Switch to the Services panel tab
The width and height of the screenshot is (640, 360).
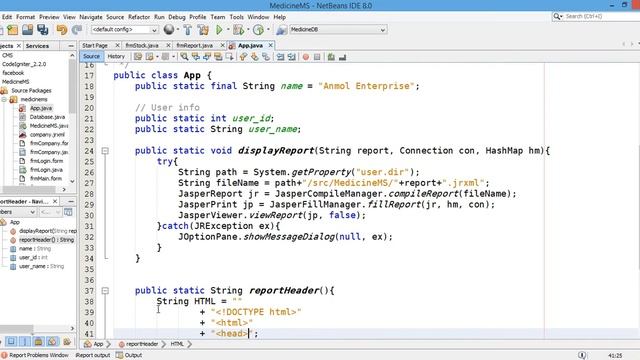pyautogui.click(x=37, y=46)
